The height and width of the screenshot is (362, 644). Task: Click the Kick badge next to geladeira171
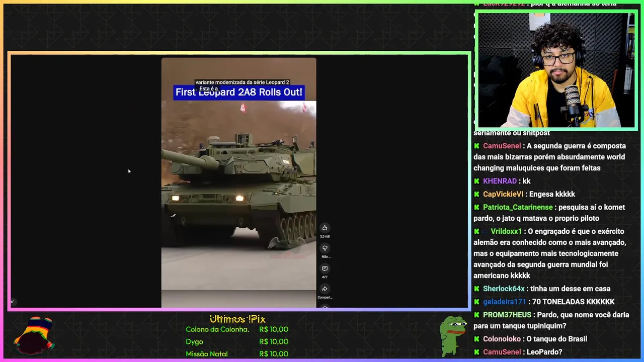pyautogui.click(x=476, y=302)
